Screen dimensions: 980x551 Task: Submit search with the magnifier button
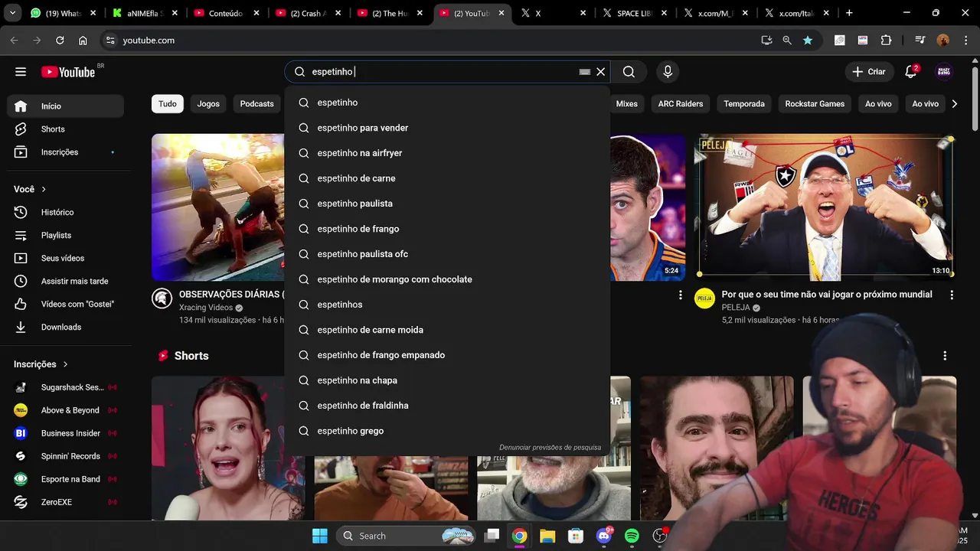click(x=629, y=72)
